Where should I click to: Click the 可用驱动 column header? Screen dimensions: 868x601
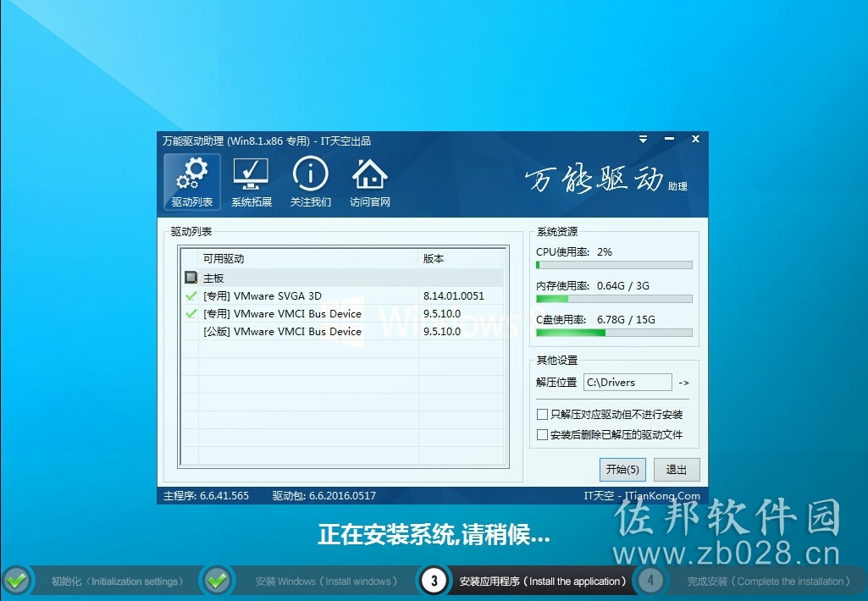(307, 258)
